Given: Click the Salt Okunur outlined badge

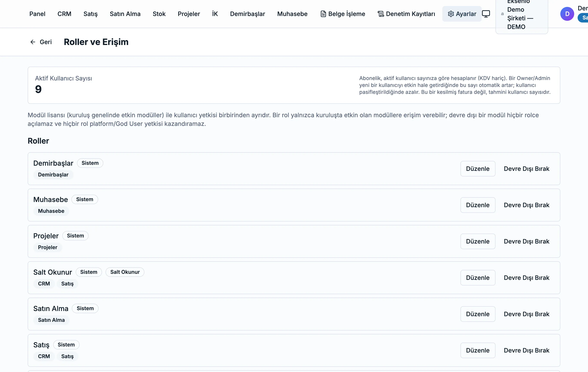Looking at the screenshot, I should click(x=125, y=272).
